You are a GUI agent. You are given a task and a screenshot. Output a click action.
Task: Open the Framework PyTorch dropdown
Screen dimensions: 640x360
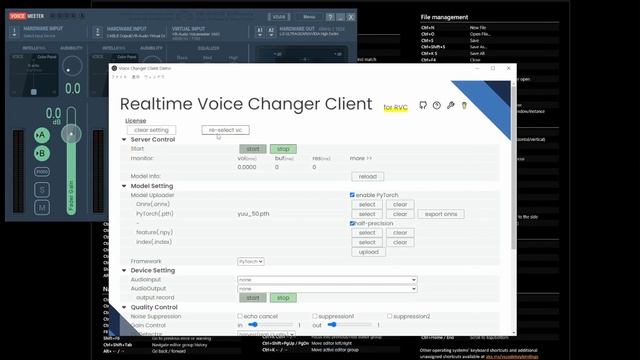251,261
